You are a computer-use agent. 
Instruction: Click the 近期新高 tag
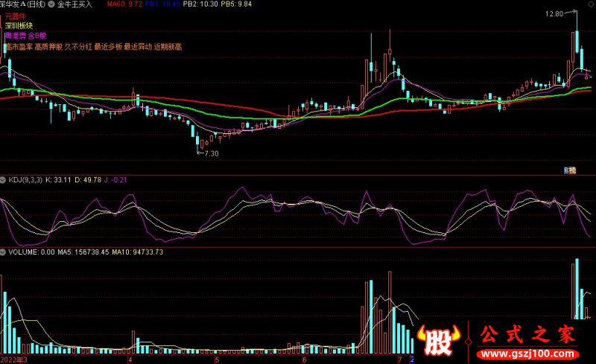[x=168, y=47]
